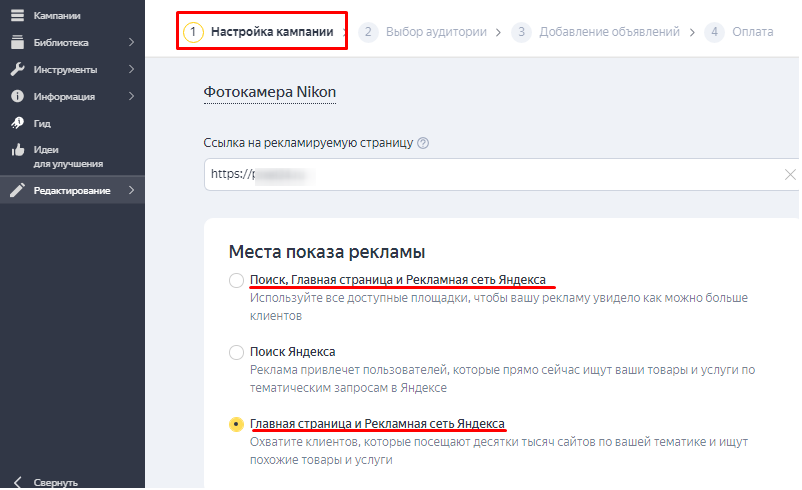Go to step 1 Настройка кампании
The image size is (802, 490).
(259, 32)
